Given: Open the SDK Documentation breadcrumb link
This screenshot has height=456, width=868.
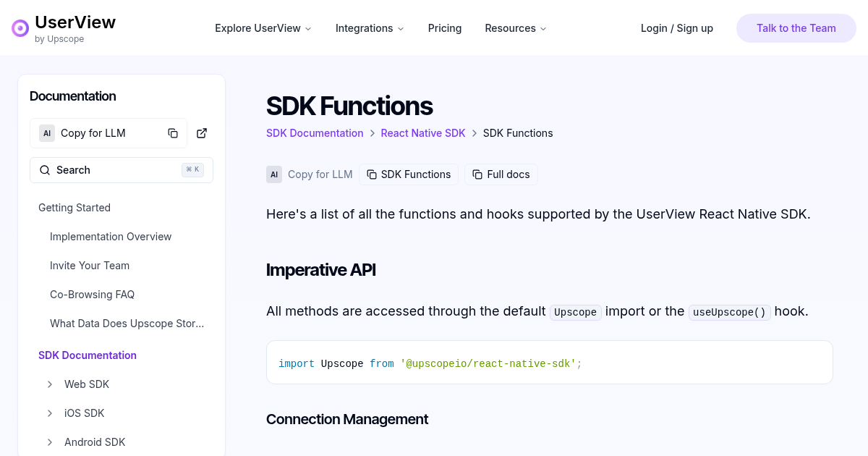Looking at the screenshot, I should 315,133.
